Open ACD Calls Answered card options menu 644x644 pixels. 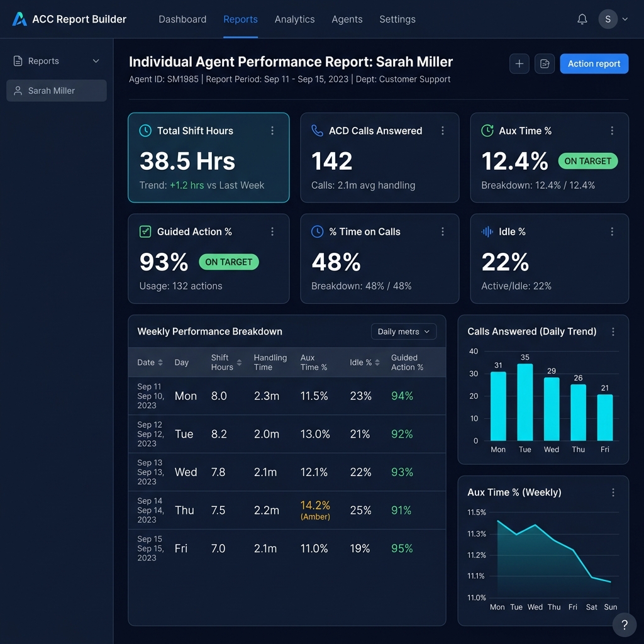442,131
